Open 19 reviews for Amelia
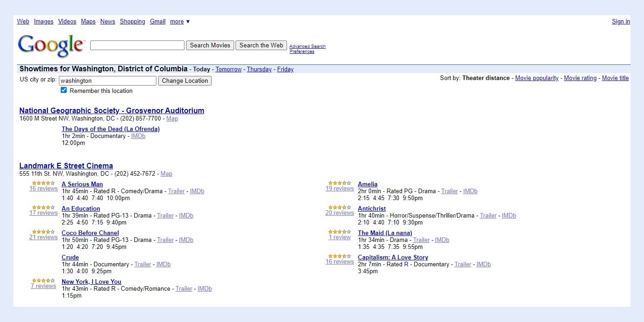 pyautogui.click(x=339, y=189)
